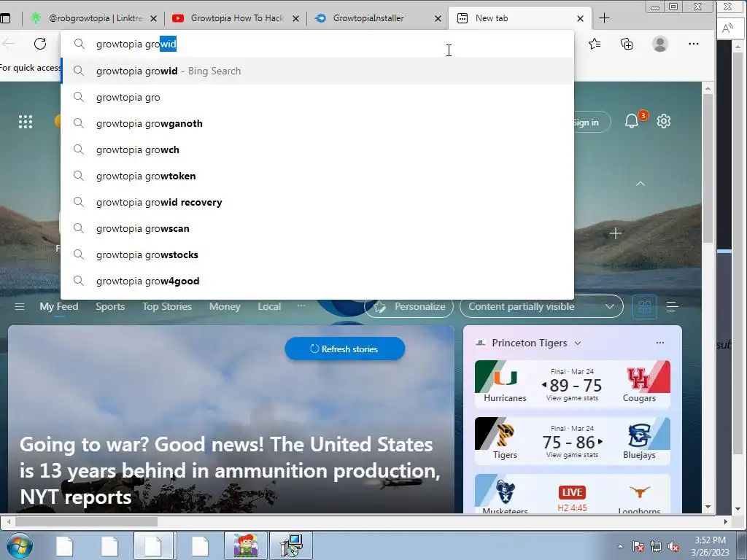Viewport: 747px width, 560px height.
Task: Open sports card more options ellipsis
Action: pyautogui.click(x=659, y=343)
